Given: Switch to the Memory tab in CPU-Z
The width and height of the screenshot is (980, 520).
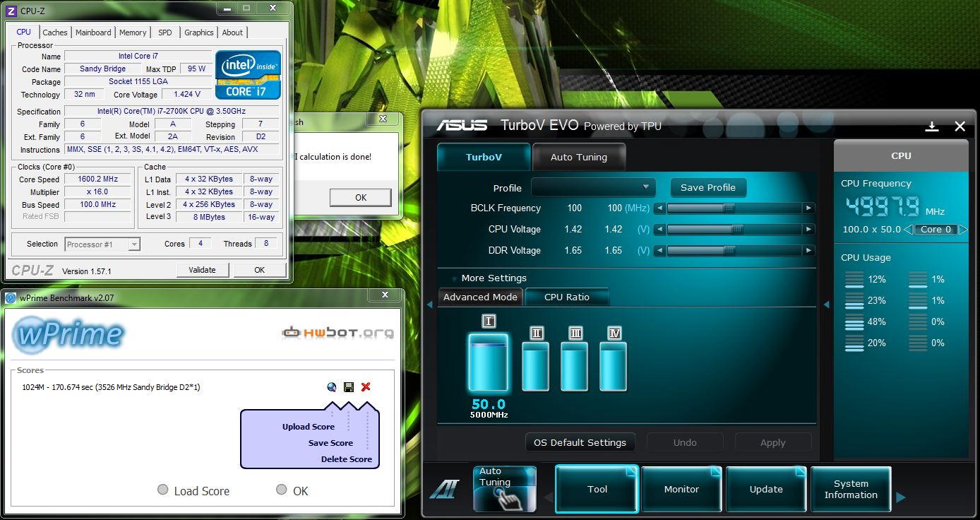Looking at the screenshot, I should pyautogui.click(x=133, y=32).
